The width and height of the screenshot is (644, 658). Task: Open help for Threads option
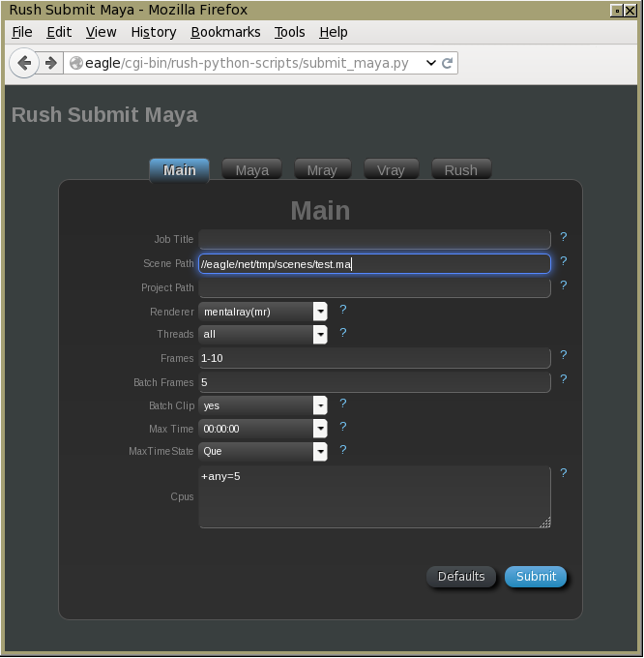[343, 333]
